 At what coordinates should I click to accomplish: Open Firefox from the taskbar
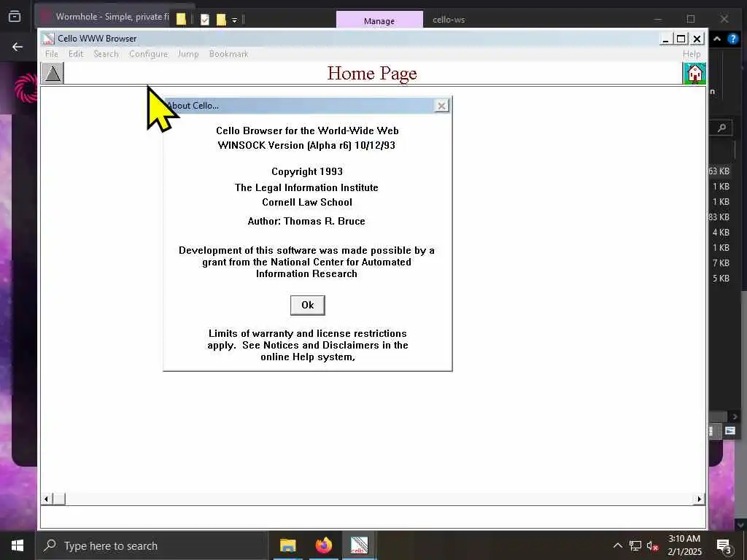323,545
